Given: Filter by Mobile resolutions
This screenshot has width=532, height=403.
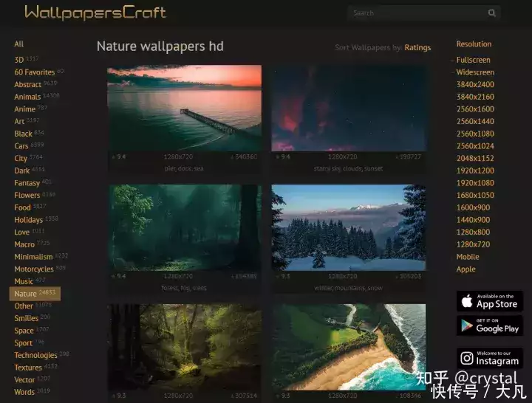Looking at the screenshot, I should point(468,257).
